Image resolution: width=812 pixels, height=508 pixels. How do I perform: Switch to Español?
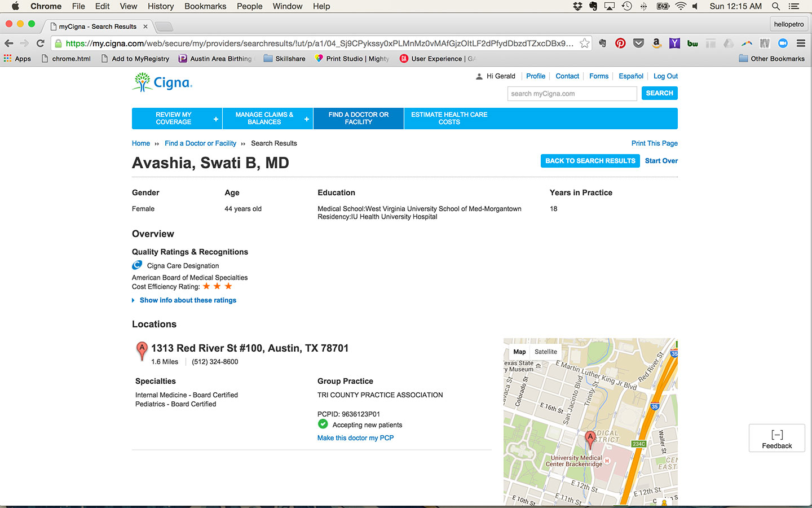point(631,76)
